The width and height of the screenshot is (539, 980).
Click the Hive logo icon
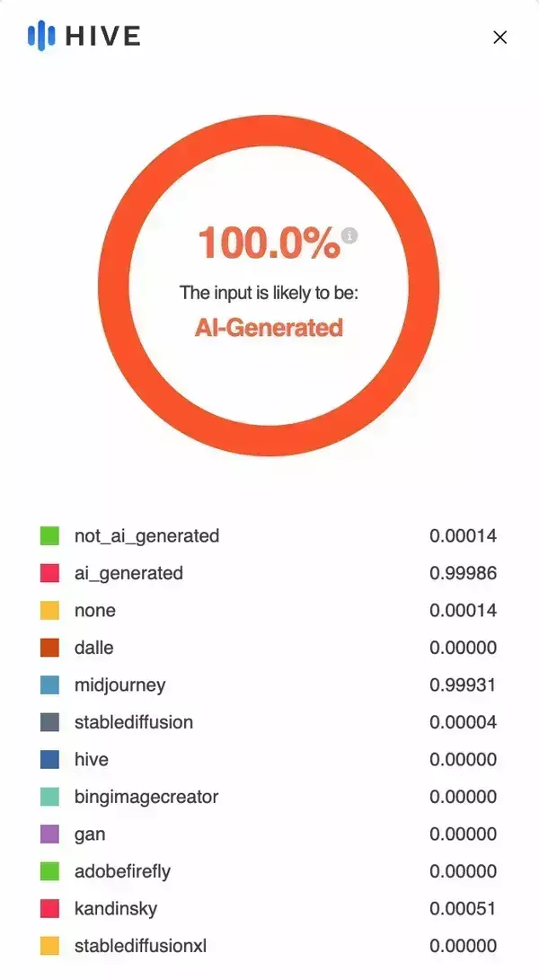pos(41,36)
